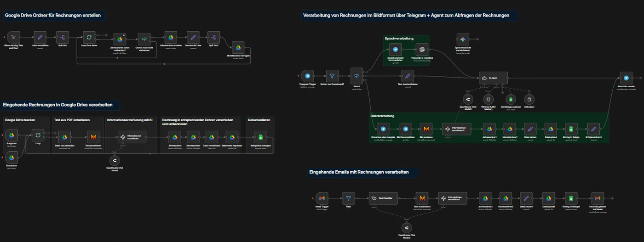Select the Ausgaben Google Drive trigger

tap(12, 135)
